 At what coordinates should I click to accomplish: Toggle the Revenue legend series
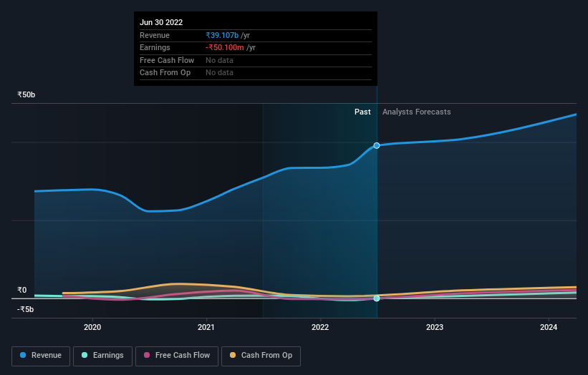pyautogui.click(x=41, y=356)
